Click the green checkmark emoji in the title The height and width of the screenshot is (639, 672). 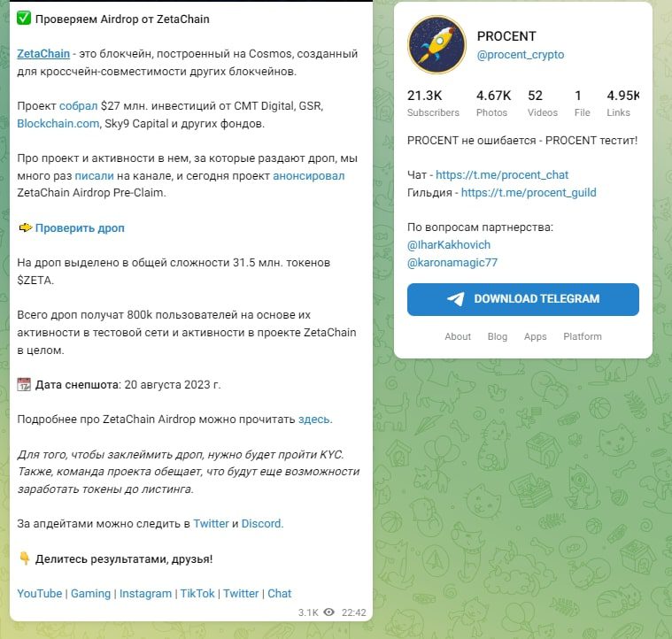click(x=24, y=19)
